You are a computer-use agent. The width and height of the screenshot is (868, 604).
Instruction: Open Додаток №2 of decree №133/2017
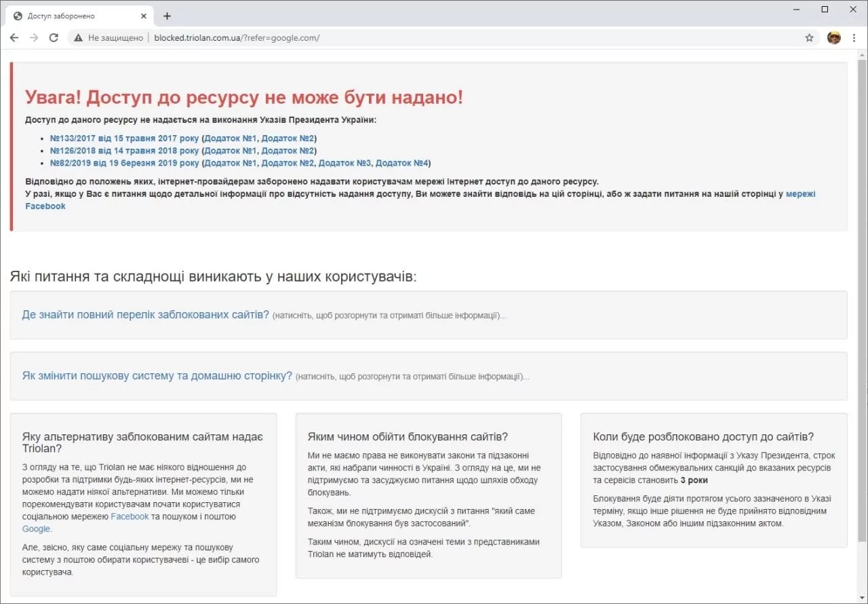click(288, 138)
